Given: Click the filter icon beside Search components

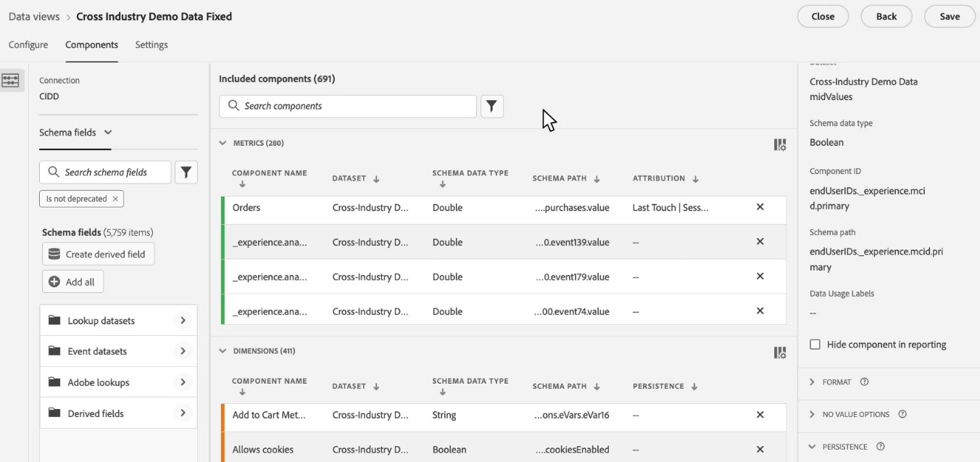Looking at the screenshot, I should (x=491, y=107).
